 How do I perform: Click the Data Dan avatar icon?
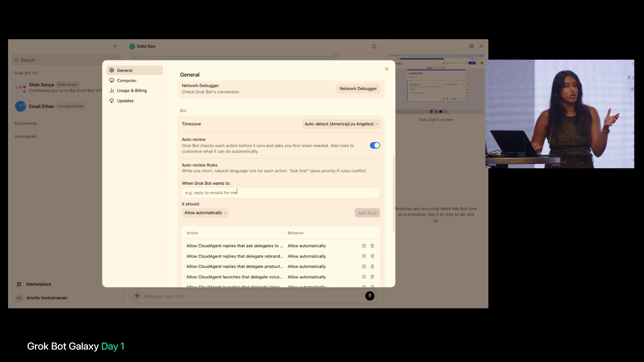click(132, 46)
